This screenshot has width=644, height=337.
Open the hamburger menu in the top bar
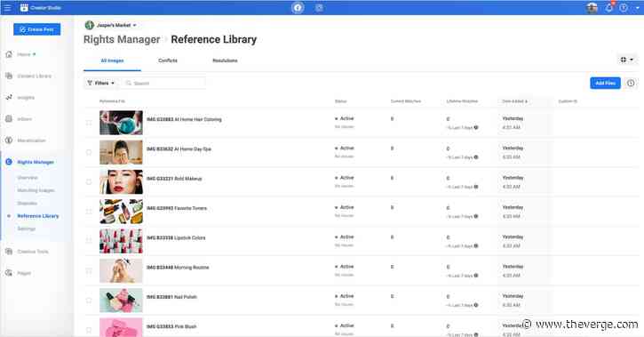(x=7, y=7)
